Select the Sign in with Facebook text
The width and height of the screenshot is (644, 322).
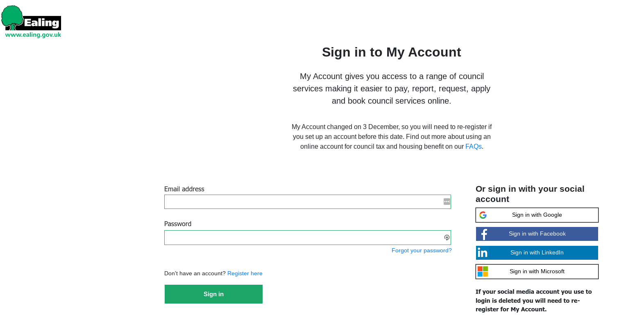[x=537, y=234]
